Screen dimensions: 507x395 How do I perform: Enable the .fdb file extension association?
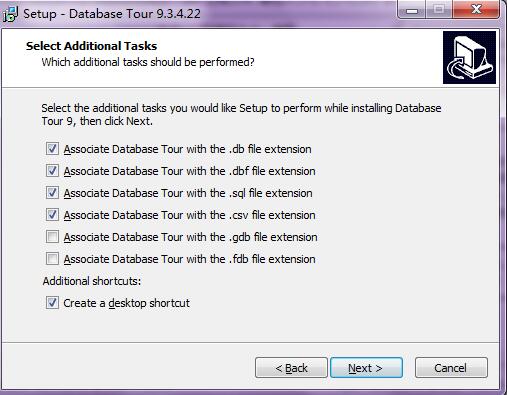click(x=52, y=259)
